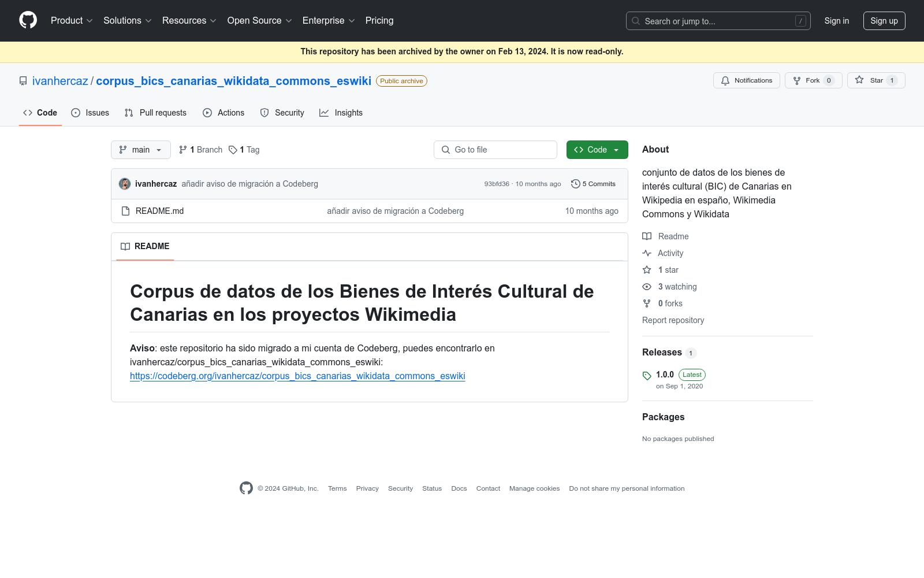The width and height of the screenshot is (924, 578).
Task: Click the Notifications bell button
Action: coord(746,80)
